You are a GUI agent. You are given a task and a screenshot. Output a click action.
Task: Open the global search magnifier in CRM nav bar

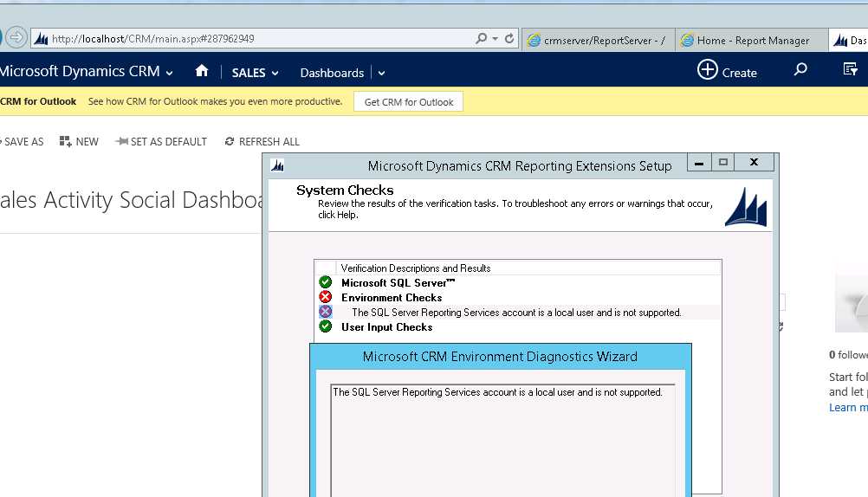click(x=800, y=70)
